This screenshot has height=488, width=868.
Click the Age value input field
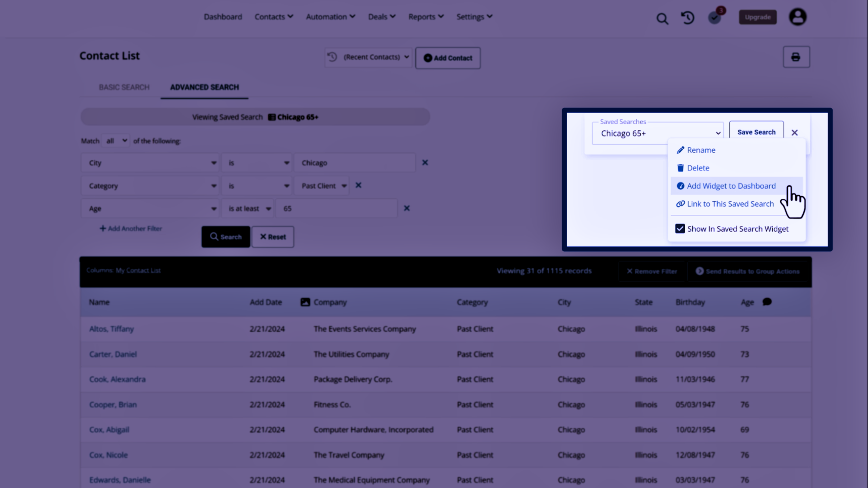click(x=336, y=209)
